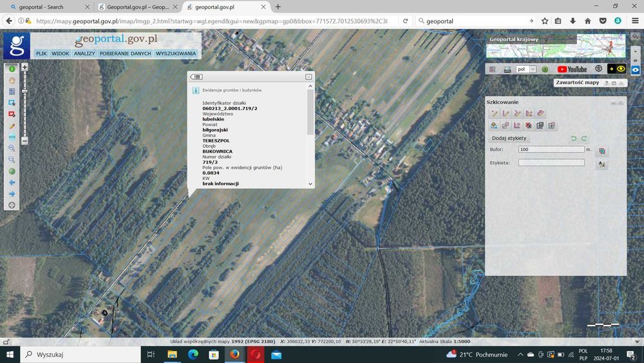Viewport: 644px width, 363px height.
Task: Click the edit sketch vertices icon
Action: point(517,125)
